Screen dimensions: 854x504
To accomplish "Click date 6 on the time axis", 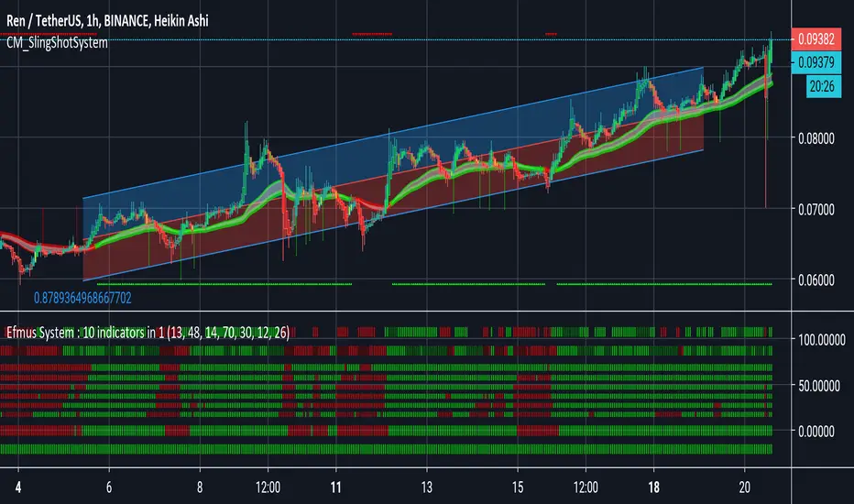I will coord(109,487).
